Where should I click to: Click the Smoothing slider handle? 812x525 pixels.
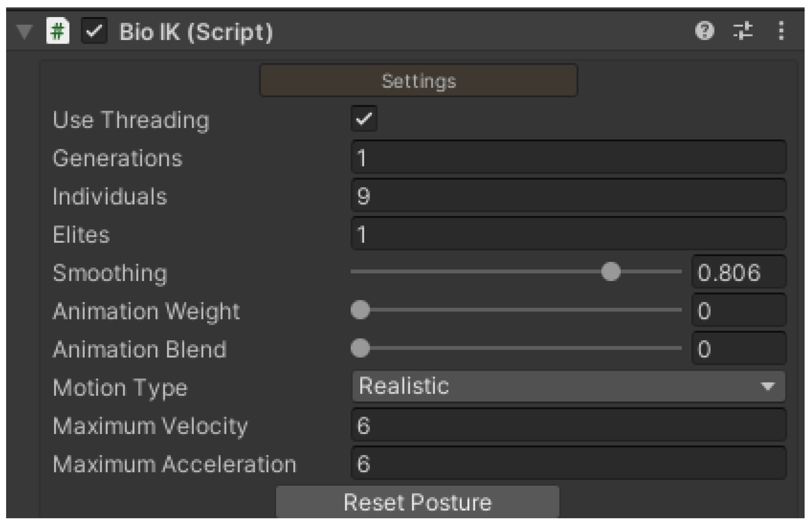tap(611, 272)
